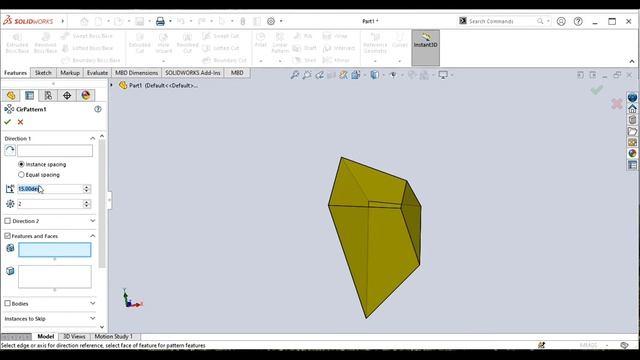The width and height of the screenshot is (640, 360).
Task: Open the Print dropdown arrow
Action: pos(170,21)
